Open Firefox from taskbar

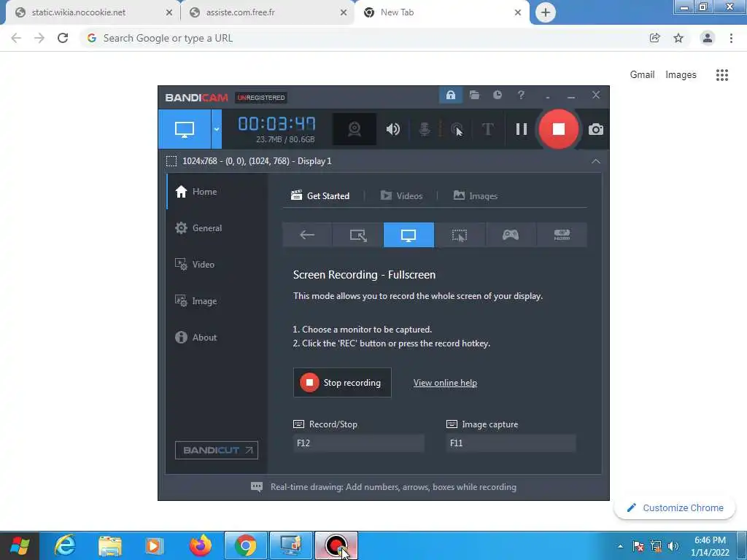[x=201, y=545]
